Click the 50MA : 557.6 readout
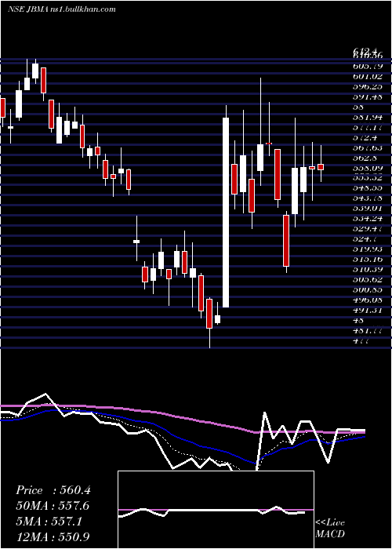Image resolution: width=392 pixels, height=549 pixels. tap(53, 506)
